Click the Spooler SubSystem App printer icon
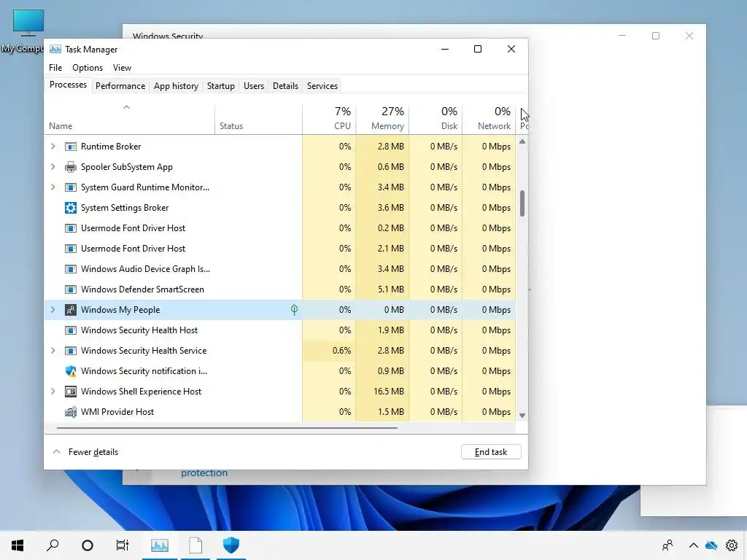The image size is (747, 560). coord(71,167)
